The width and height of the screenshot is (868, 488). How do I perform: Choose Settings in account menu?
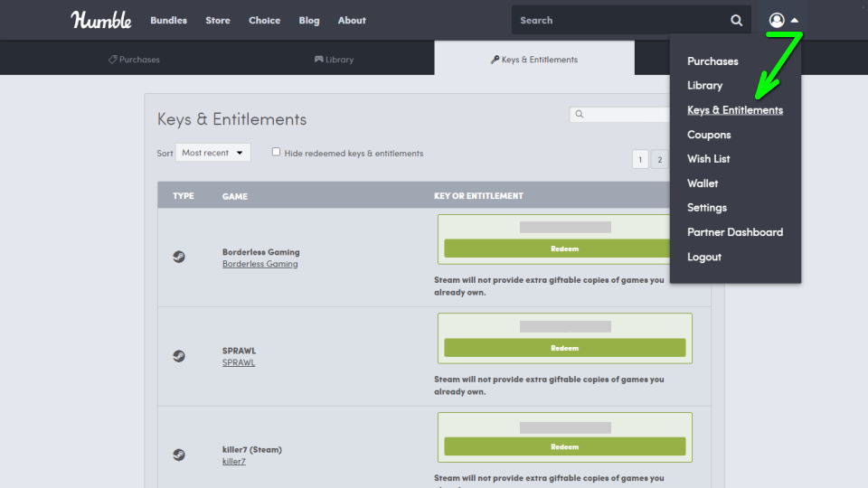coord(706,208)
